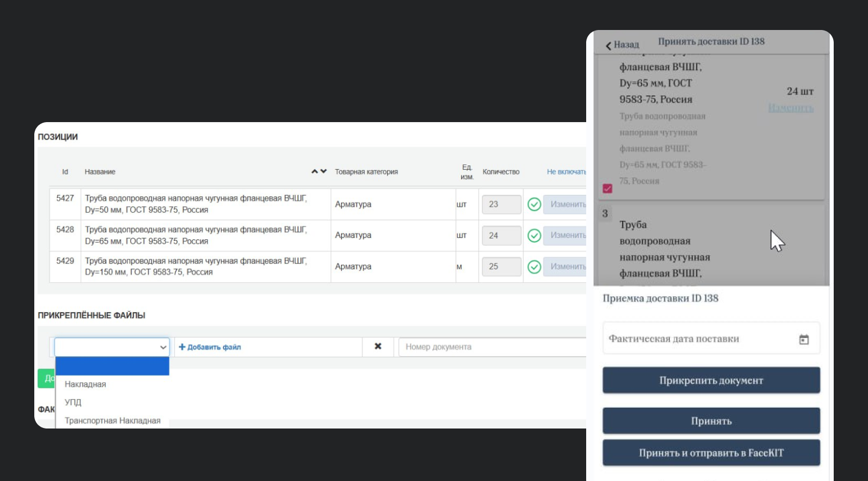Click the Изменить link next to 24 шт
868x481 pixels.
click(x=790, y=108)
